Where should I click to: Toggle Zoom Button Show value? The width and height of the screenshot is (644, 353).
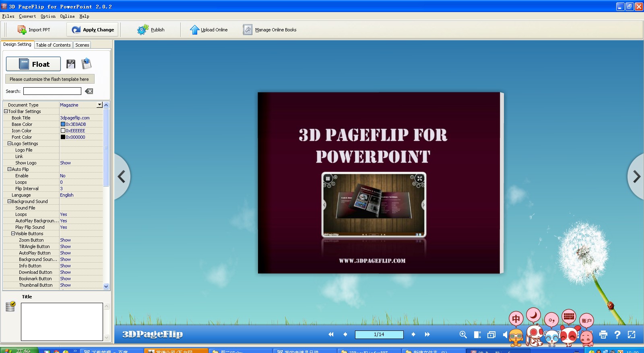pos(65,240)
